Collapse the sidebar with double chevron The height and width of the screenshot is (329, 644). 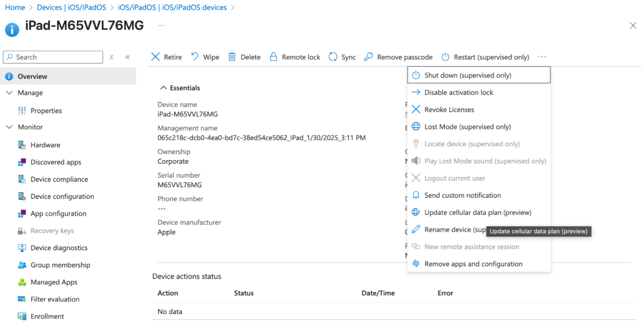(x=128, y=57)
